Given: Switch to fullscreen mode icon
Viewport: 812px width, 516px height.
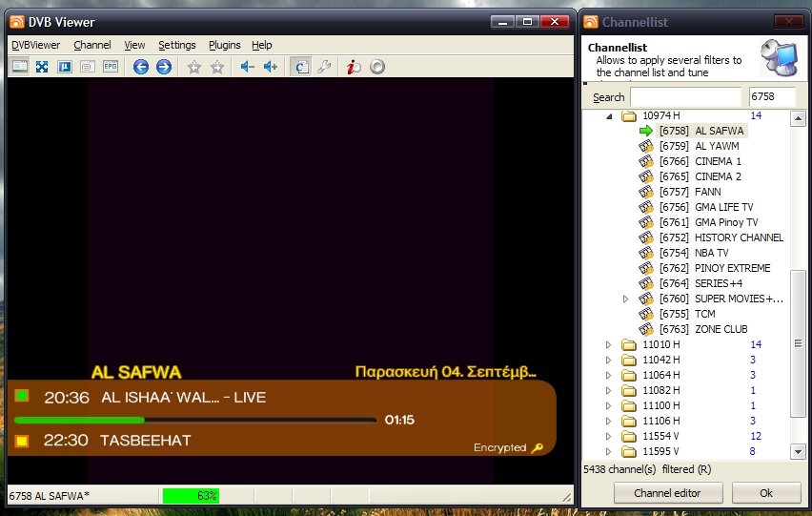Looking at the screenshot, I should click(42, 67).
